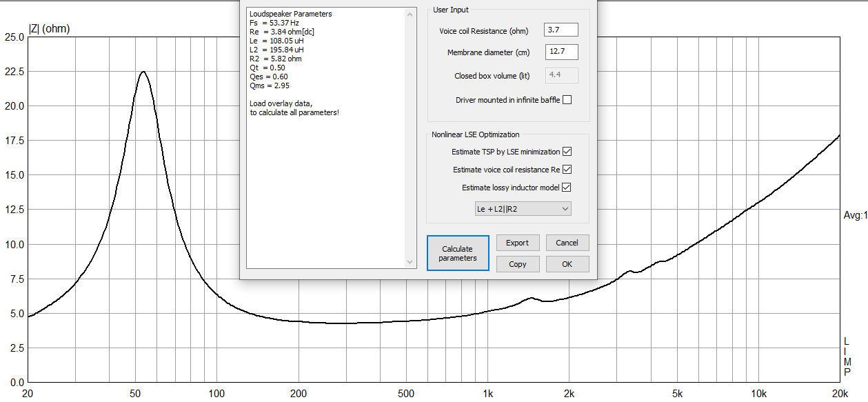Click the |Z| (ohm) axis label
The image size is (868, 402).
coord(49,29)
